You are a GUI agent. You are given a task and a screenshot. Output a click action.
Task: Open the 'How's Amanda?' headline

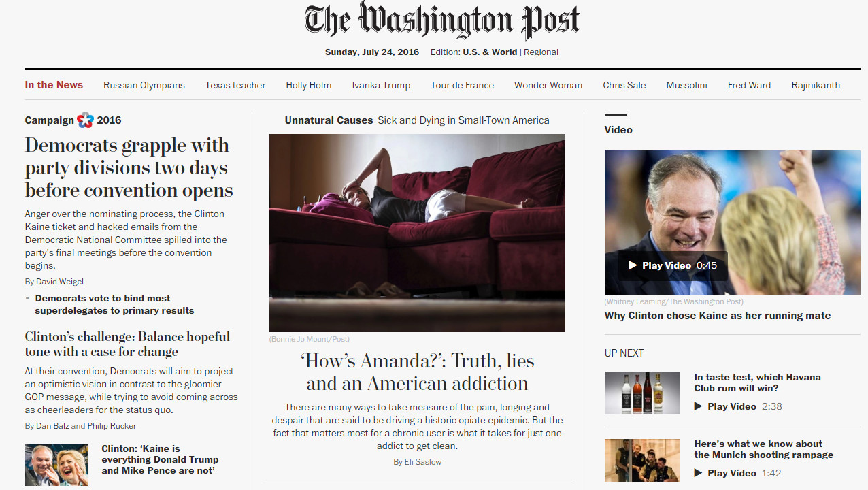417,372
